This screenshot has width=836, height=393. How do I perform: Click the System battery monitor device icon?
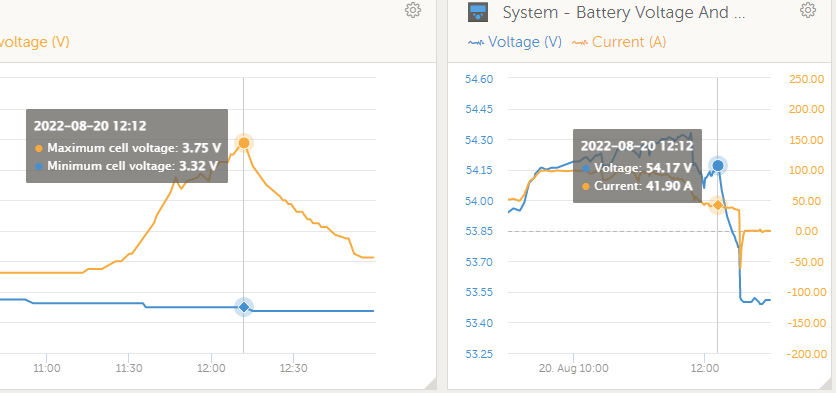pos(478,12)
